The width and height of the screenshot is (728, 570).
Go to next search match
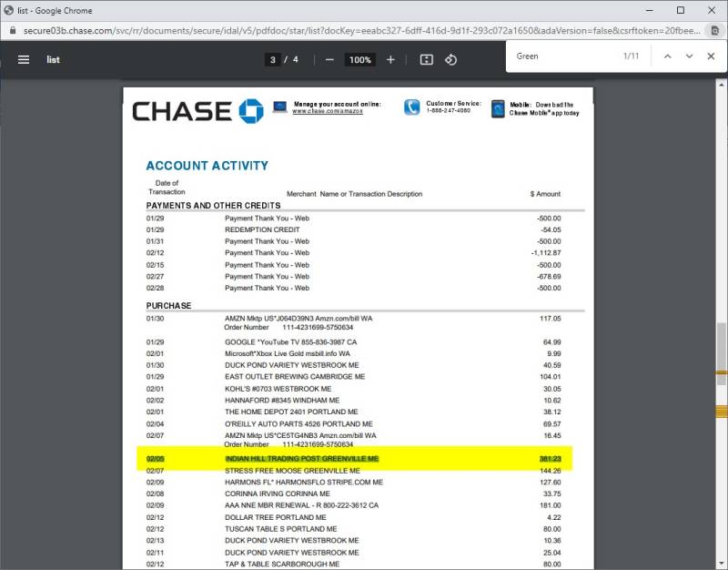pos(690,56)
